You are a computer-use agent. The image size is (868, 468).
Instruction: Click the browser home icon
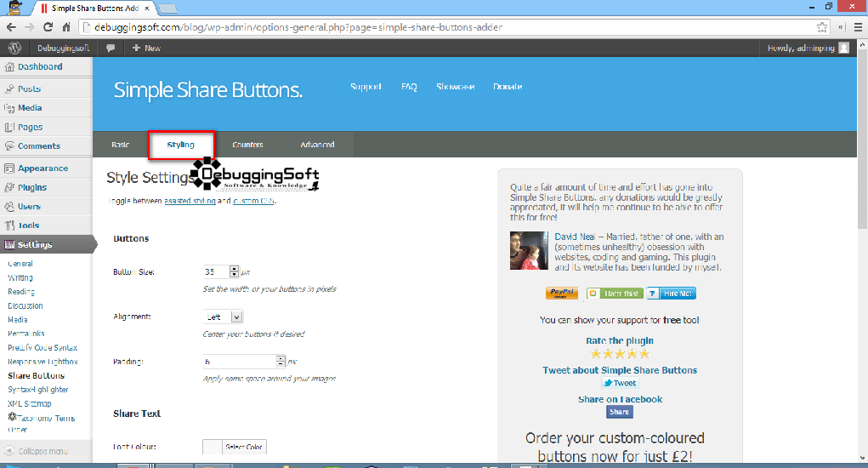point(66,27)
